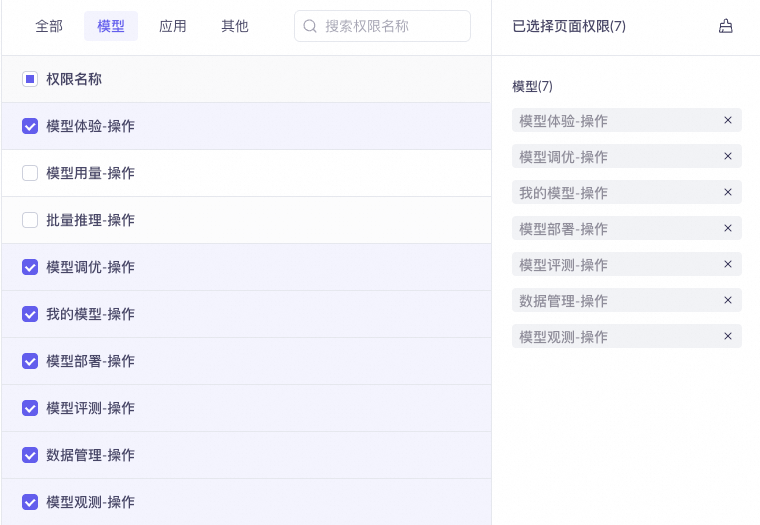This screenshot has width=760, height=525.
Task: Delete the 模型评测-操作 selected tag
Action: (x=728, y=265)
